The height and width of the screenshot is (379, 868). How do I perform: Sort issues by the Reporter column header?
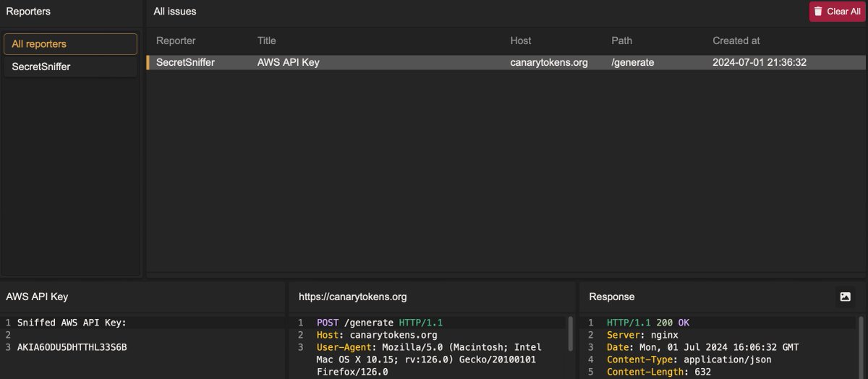(176, 41)
